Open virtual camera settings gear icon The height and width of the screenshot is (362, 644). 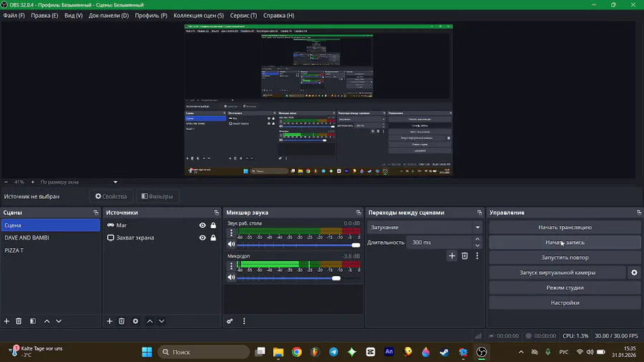[634, 273]
